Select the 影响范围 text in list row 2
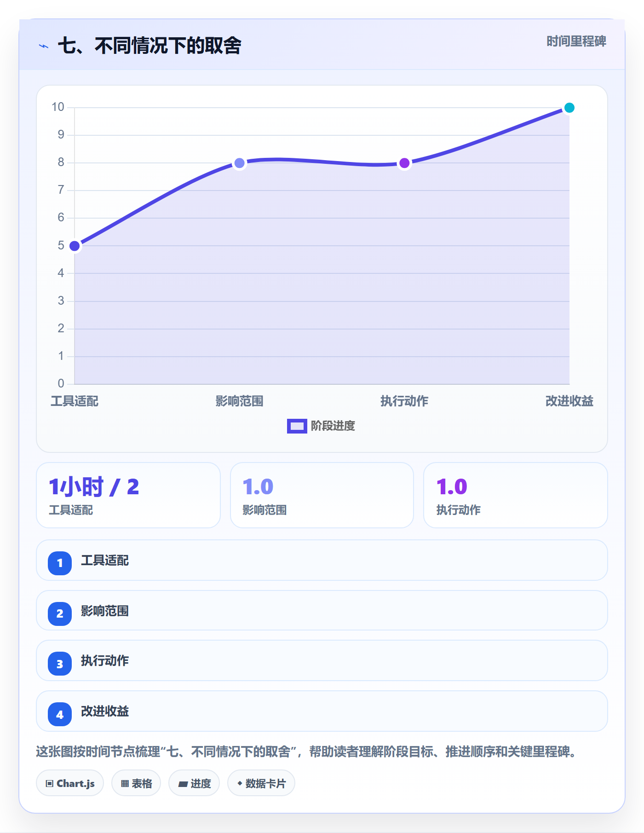Screen dimensions: 644x833 click(105, 611)
